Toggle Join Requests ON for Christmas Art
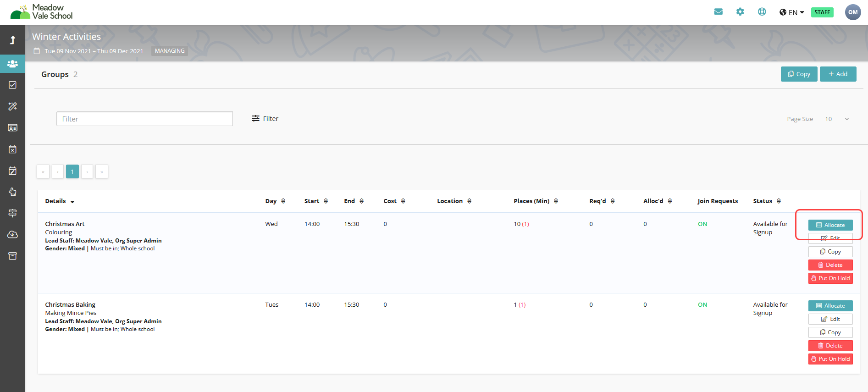Screen dimensions: 868x392 (702, 224)
